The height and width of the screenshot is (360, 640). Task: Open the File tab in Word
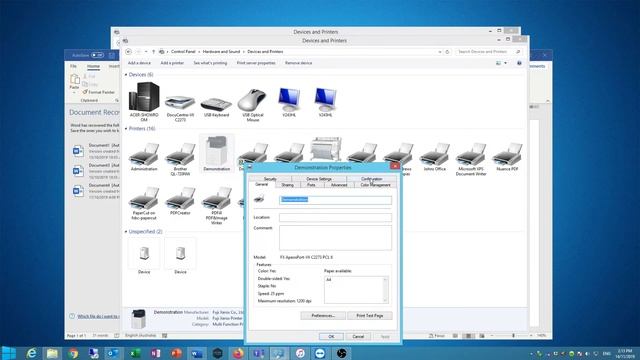point(73,66)
